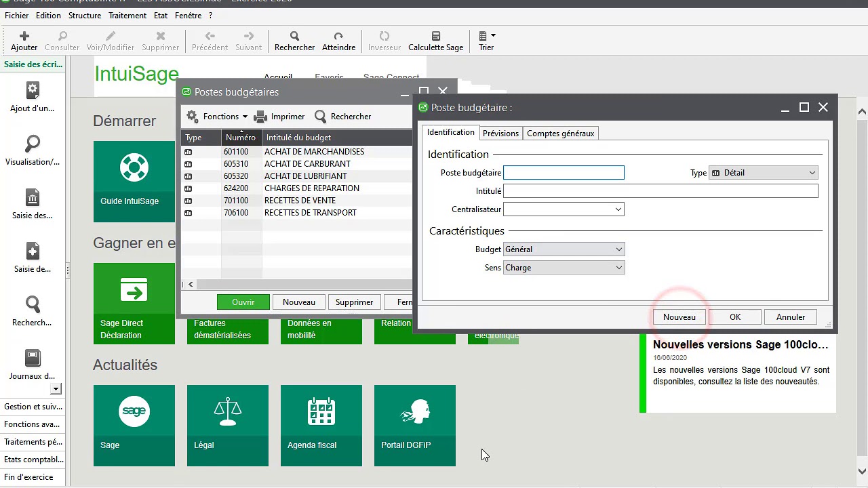Expand the Traitements pé... sidebar section
The width and height of the screenshot is (868, 488).
point(33,442)
